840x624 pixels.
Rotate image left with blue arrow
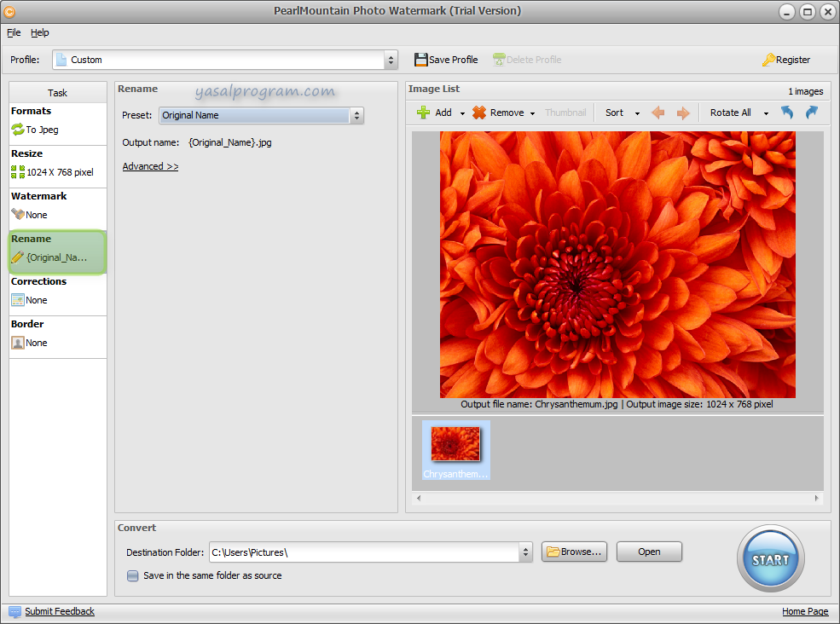coord(787,113)
